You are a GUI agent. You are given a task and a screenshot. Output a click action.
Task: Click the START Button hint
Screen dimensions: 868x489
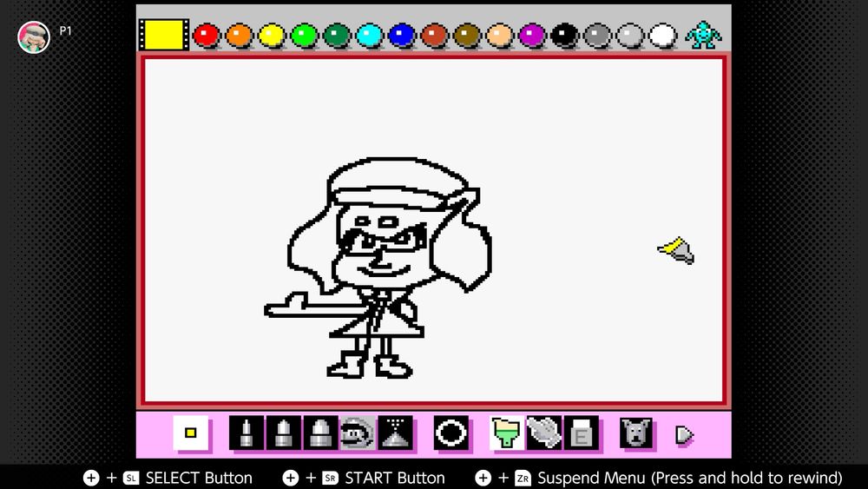coord(364,478)
